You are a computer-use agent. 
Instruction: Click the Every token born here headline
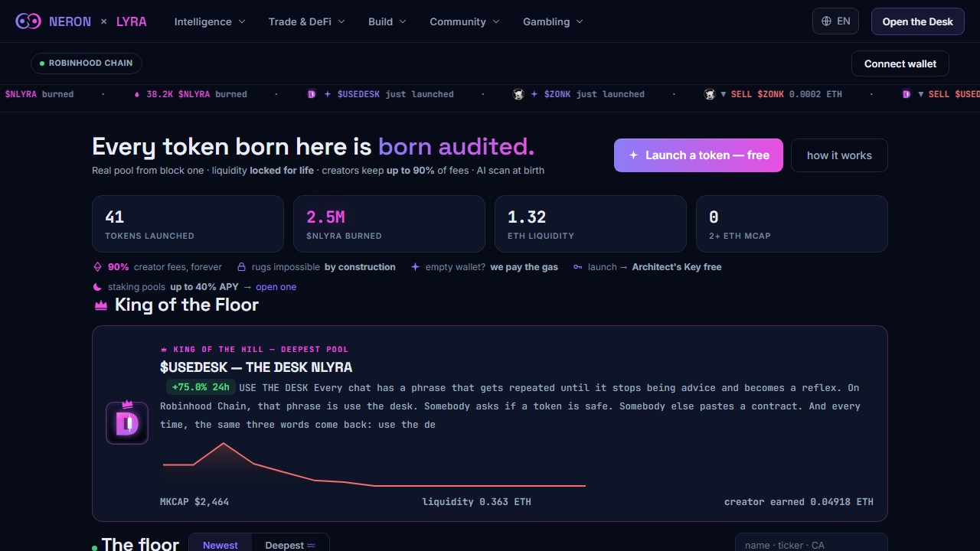(x=313, y=146)
